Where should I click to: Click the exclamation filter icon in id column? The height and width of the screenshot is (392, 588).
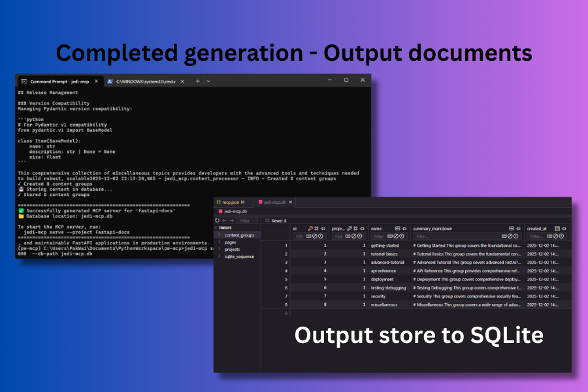321,237
